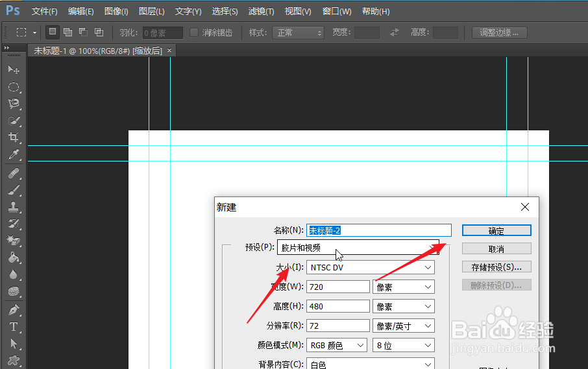Viewport: 588px width, 369px height.
Task: Click the 删除预设(D) delete preset button
Action: 496,285
